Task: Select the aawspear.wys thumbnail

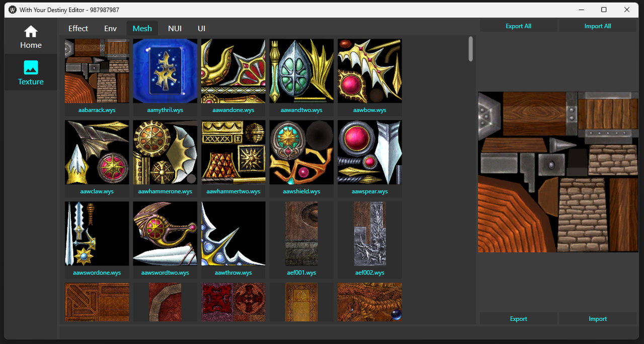Action: click(x=370, y=152)
